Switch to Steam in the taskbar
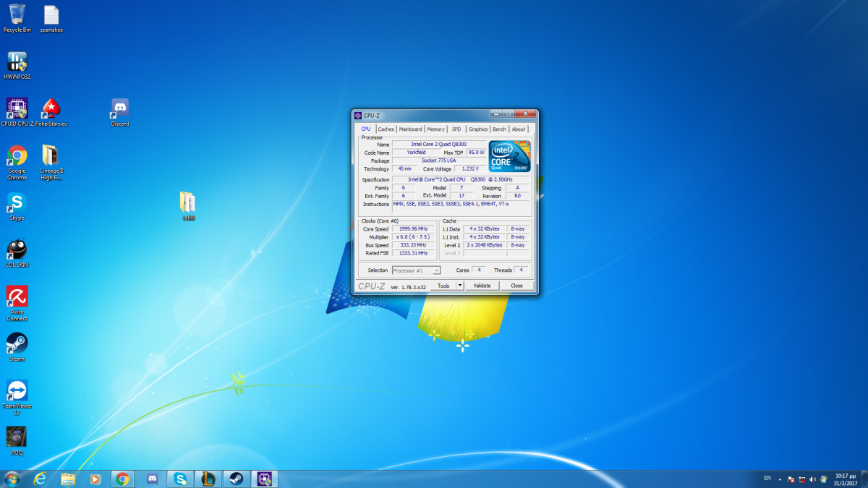This screenshot has width=868, height=488. (x=236, y=479)
